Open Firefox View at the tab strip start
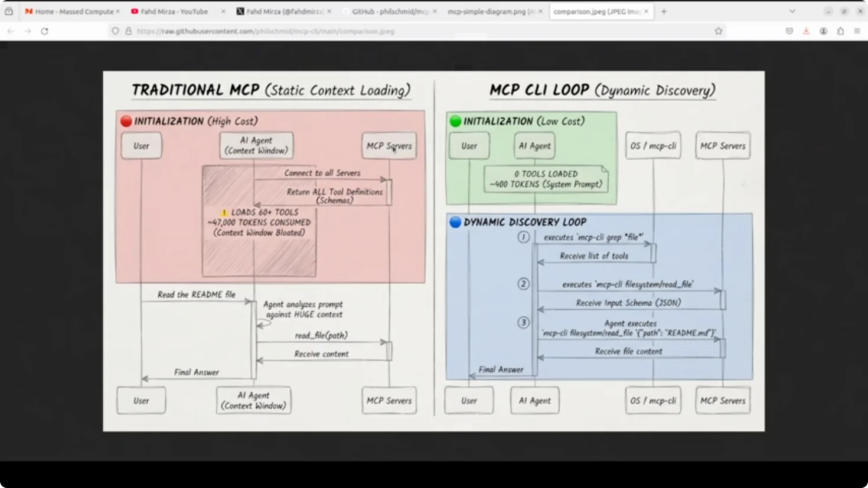 point(8,11)
